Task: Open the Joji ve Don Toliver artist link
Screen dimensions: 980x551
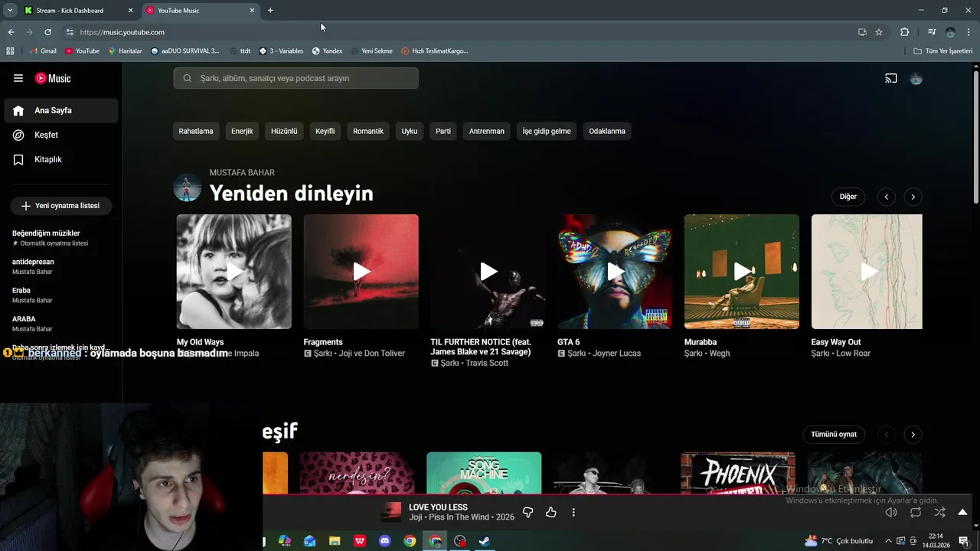Action: pyautogui.click(x=372, y=354)
